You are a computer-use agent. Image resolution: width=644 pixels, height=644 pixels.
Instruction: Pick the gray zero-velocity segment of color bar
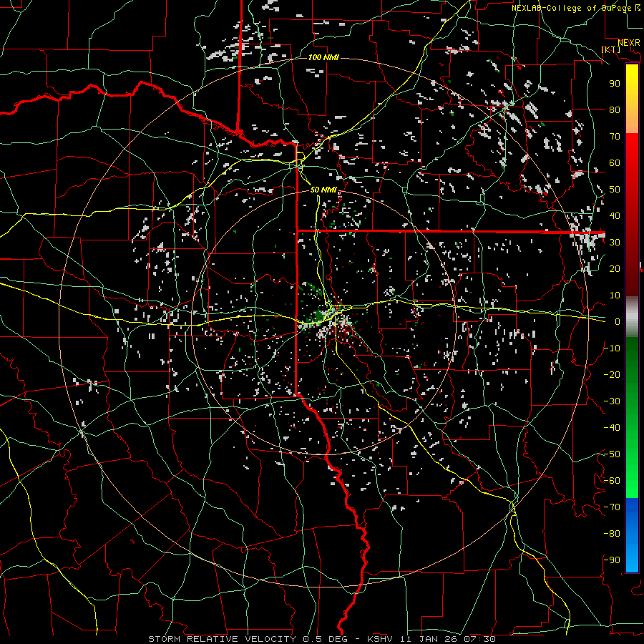632,317
